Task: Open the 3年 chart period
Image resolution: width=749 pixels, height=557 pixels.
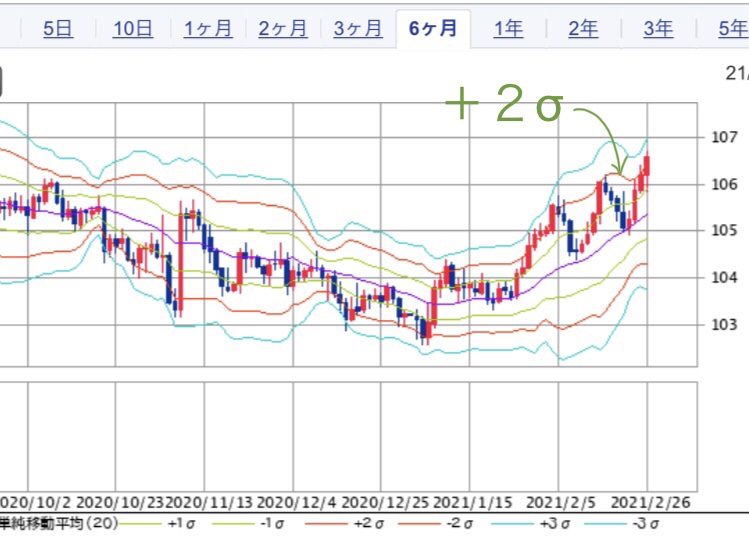Action: (658, 29)
